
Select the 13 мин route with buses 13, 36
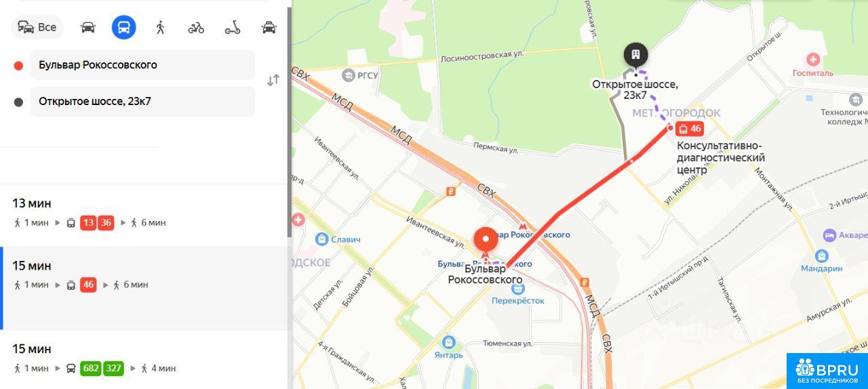(144, 216)
